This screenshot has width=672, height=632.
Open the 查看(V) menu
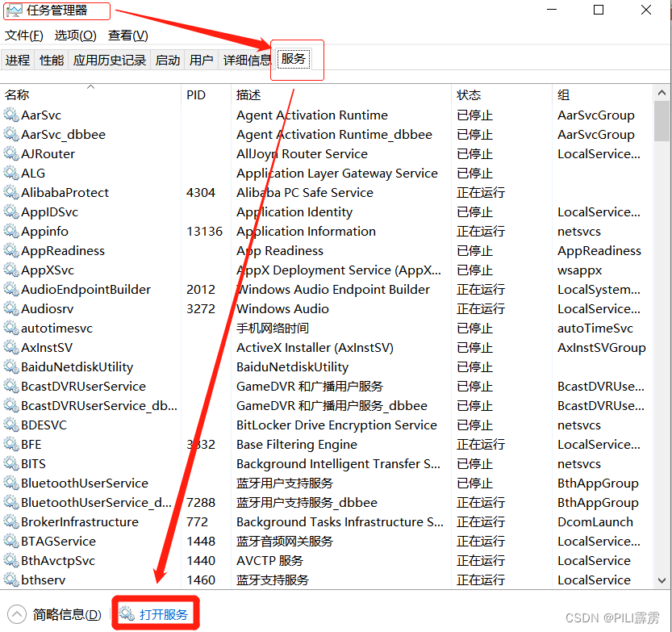click(x=128, y=36)
